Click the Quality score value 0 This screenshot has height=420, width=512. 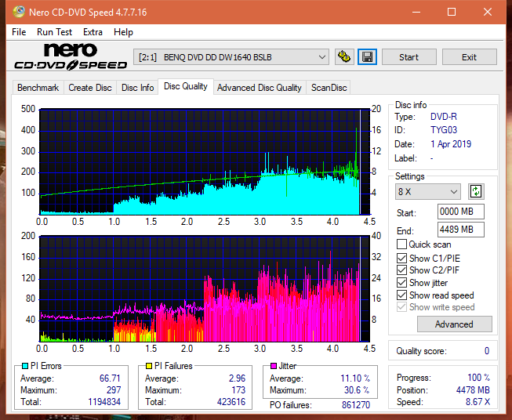coord(487,351)
